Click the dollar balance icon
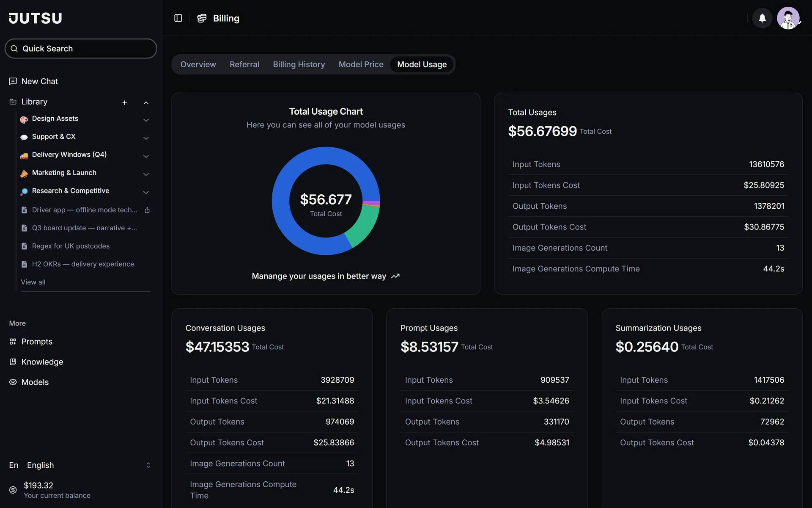The image size is (812, 508). click(x=13, y=490)
